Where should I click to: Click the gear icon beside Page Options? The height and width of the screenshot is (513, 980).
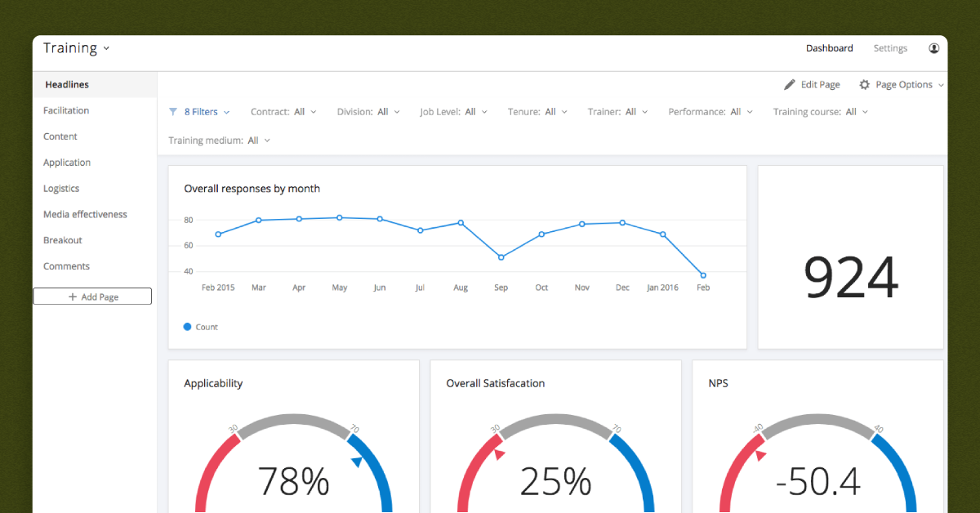click(865, 85)
